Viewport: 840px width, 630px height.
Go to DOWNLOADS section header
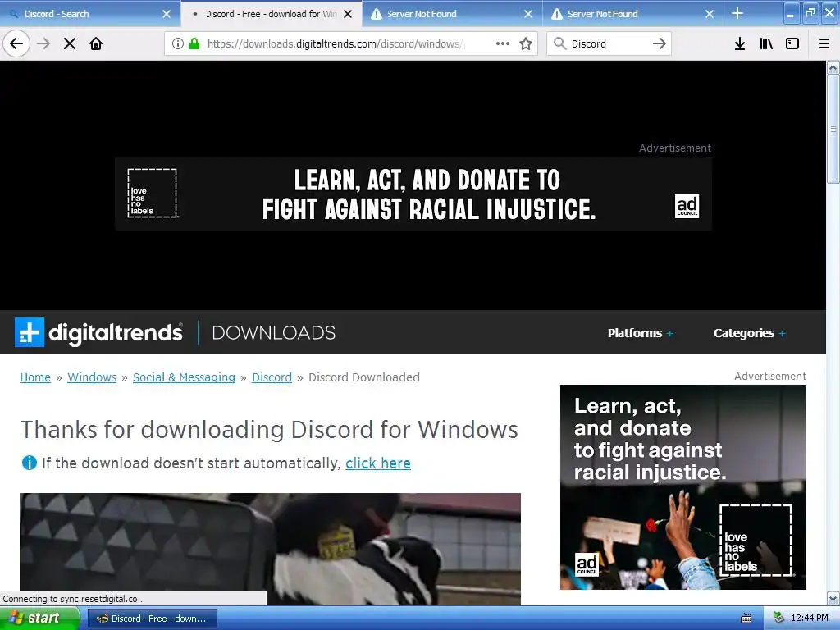click(274, 333)
